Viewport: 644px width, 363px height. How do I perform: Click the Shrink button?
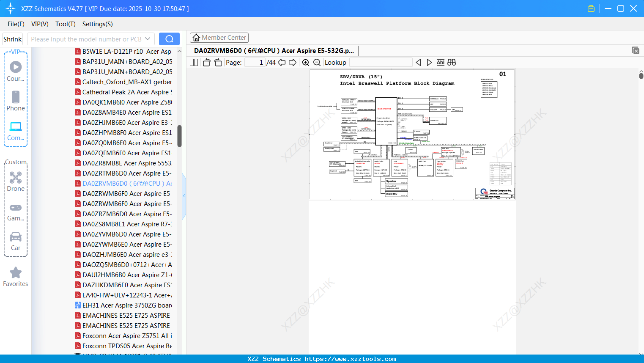pyautogui.click(x=13, y=39)
